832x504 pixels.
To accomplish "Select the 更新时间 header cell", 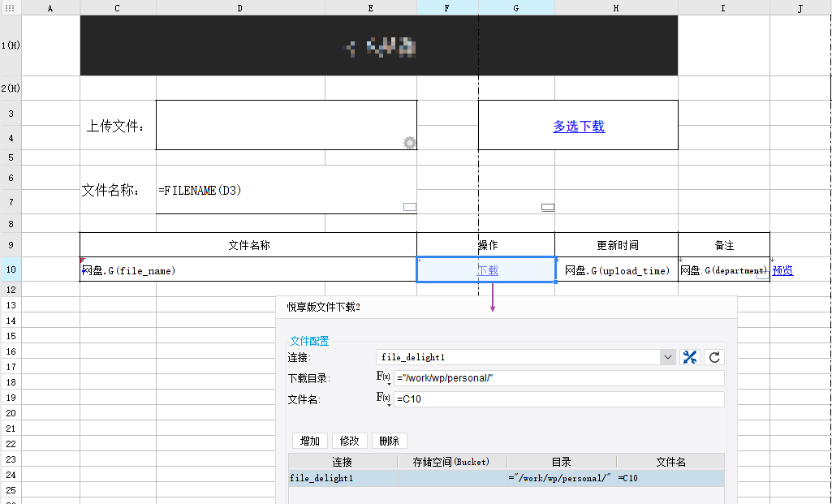I will click(617, 245).
